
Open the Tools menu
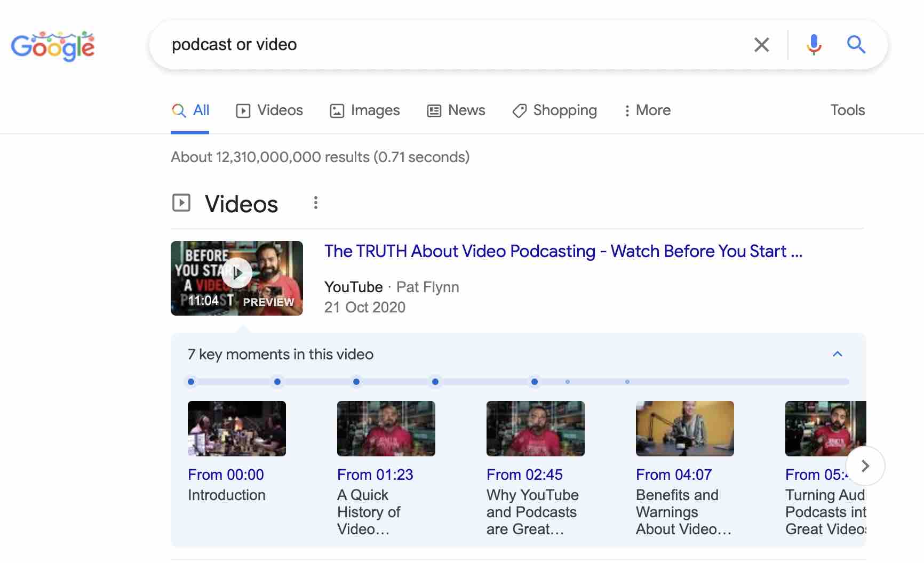(847, 110)
